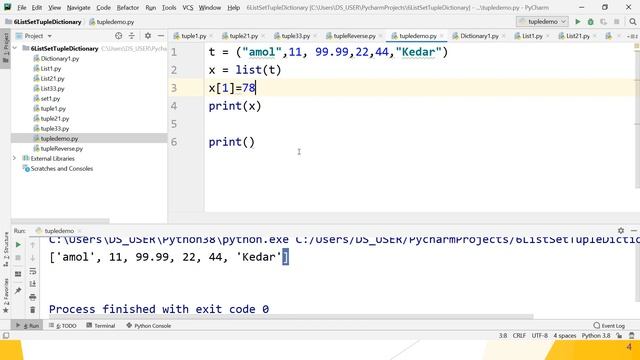Open Search Everywhere magnifier icon
This screenshot has width=640, height=360.
(633, 22)
